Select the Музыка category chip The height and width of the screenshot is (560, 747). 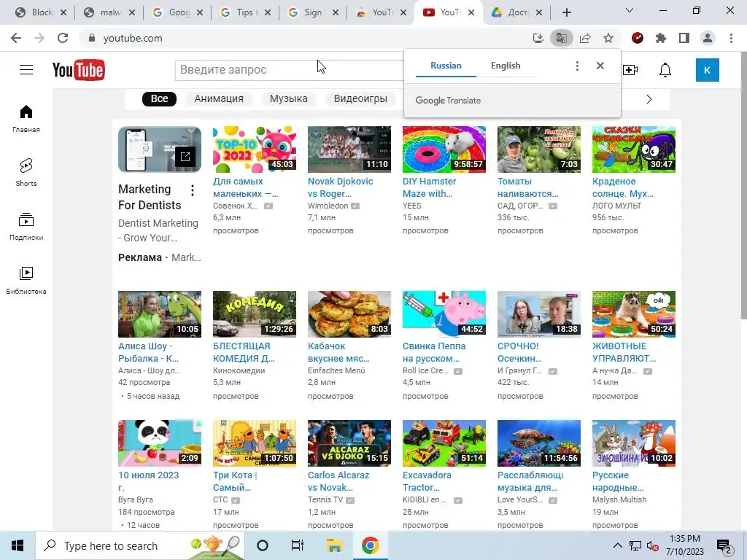click(x=289, y=98)
